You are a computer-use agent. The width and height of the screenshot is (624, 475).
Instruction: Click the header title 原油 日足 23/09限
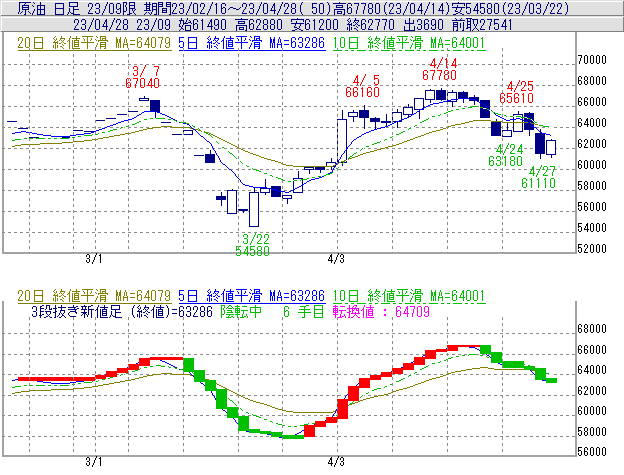point(78,8)
